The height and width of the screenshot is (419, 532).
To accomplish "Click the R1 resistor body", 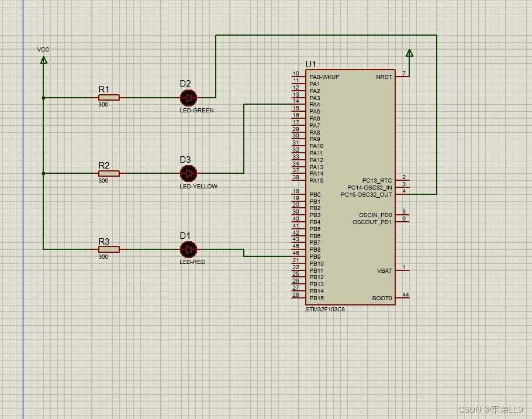I will 109,98.
